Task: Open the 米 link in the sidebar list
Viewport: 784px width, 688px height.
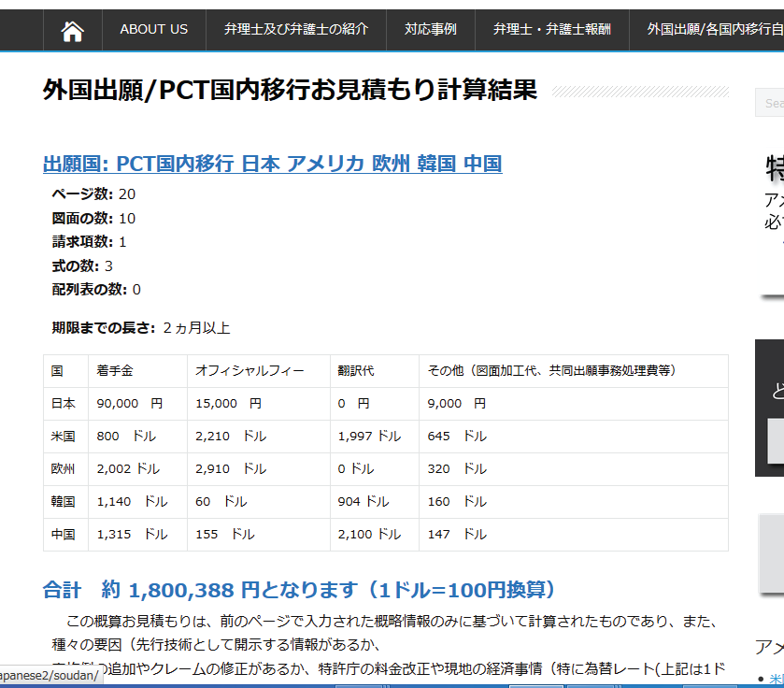Action: 776,679
